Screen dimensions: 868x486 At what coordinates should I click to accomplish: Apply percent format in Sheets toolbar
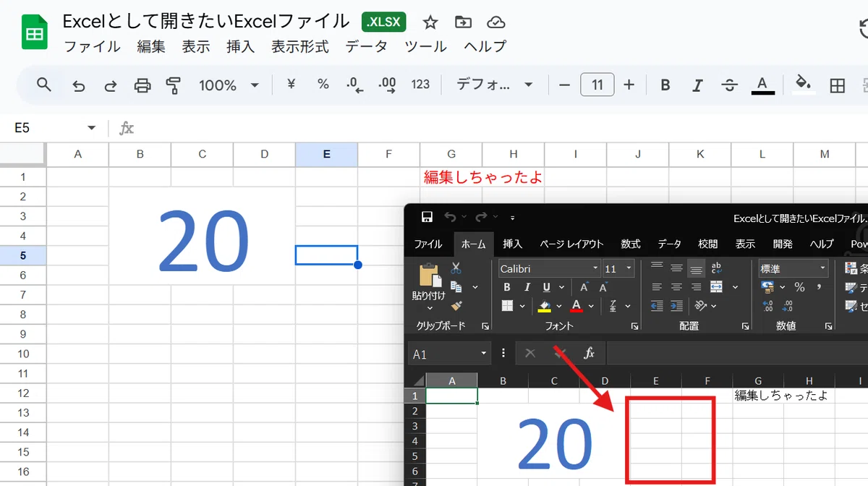coord(323,85)
